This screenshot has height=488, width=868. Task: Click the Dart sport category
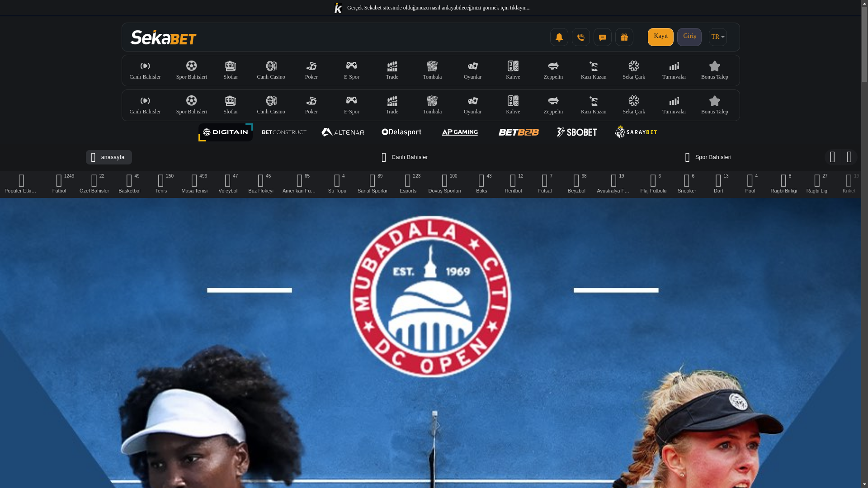pos(718,184)
